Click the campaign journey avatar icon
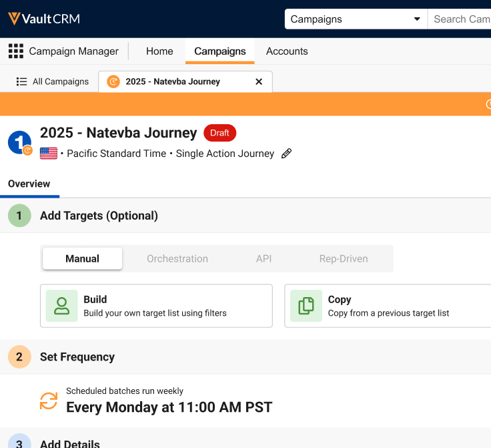 click(x=19, y=143)
